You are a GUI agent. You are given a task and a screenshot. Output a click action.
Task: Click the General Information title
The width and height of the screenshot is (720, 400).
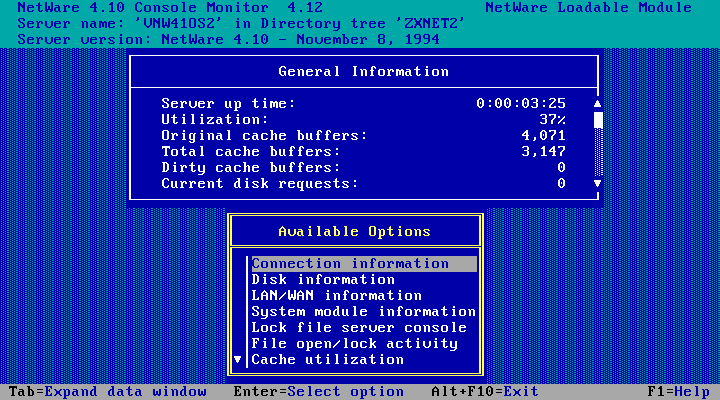364,72
